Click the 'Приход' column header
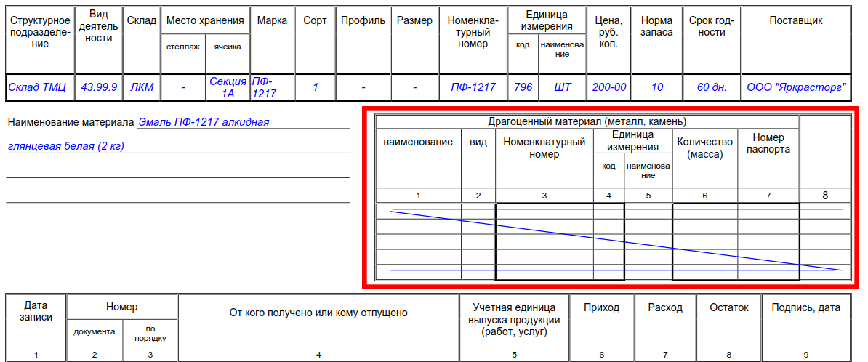 (x=601, y=307)
